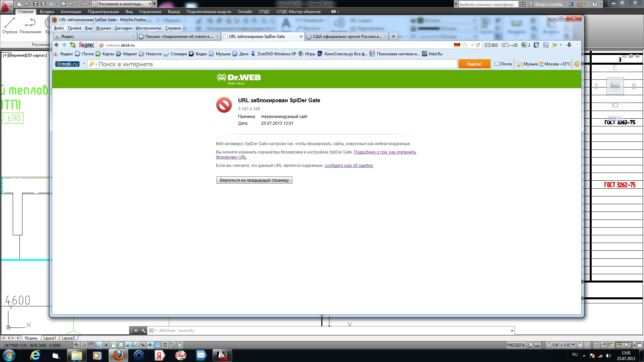644x362 pixels.
Task: Open Mail.Ru toolbar settings gear icon
Action: [x=577, y=64]
